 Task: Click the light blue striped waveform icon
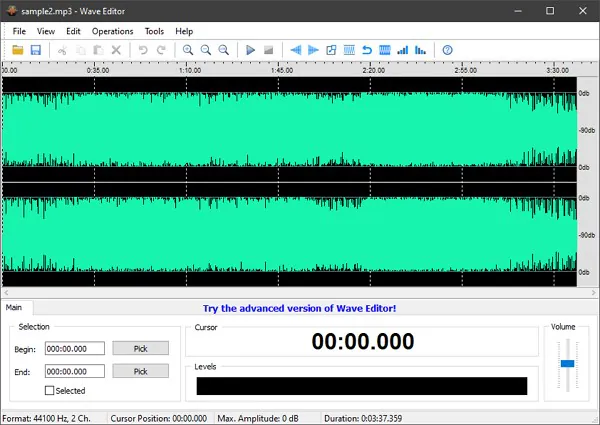[x=349, y=50]
